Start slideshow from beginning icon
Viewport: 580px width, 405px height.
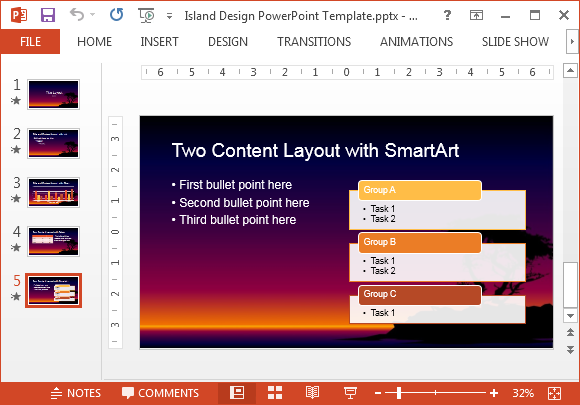[146, 15]
